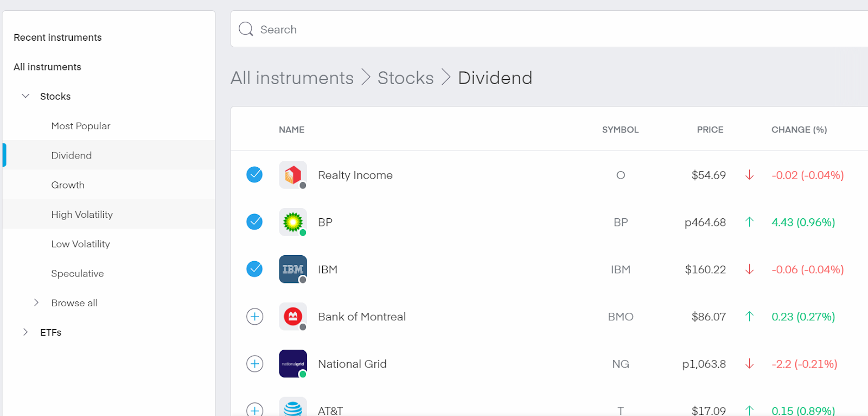Select Most Popular in the sidebar
This screenshot has height=416, width=868.
(81, 126)
